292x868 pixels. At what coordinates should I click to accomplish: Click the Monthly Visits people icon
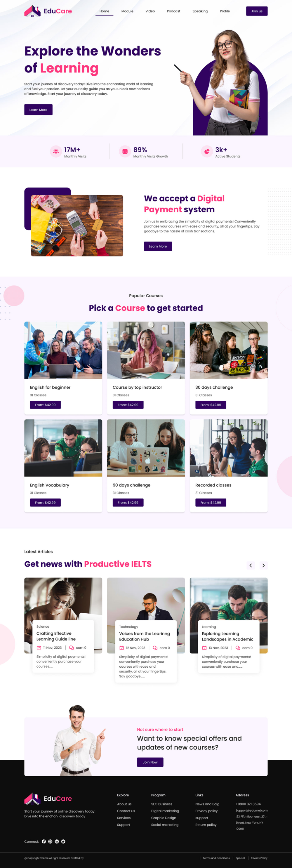point(56,151)
